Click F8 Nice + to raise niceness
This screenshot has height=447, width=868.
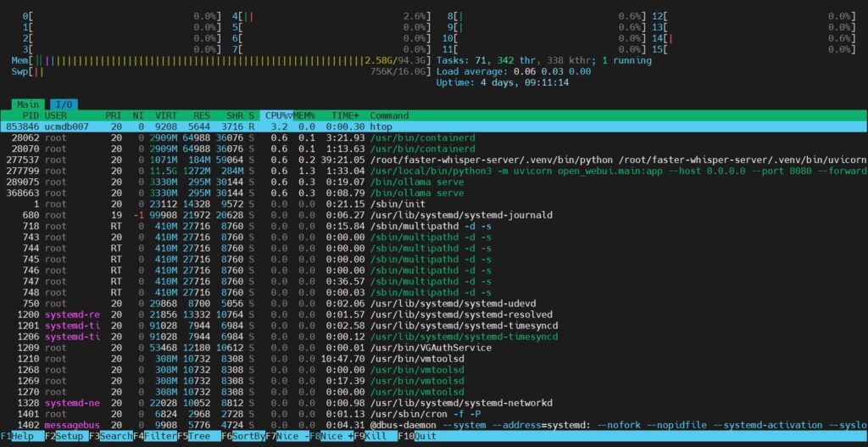pyautogui.click(x=332, y=437)
